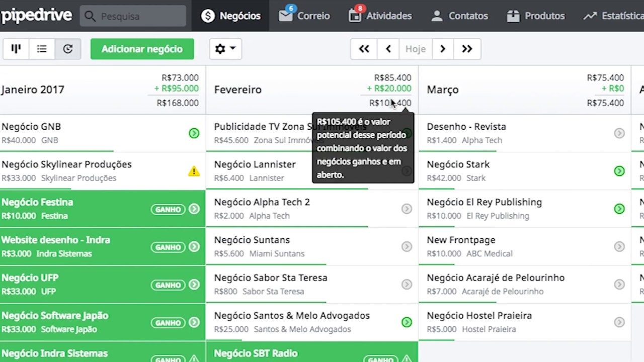Click Miami Suntans organization name

[277, 253]
